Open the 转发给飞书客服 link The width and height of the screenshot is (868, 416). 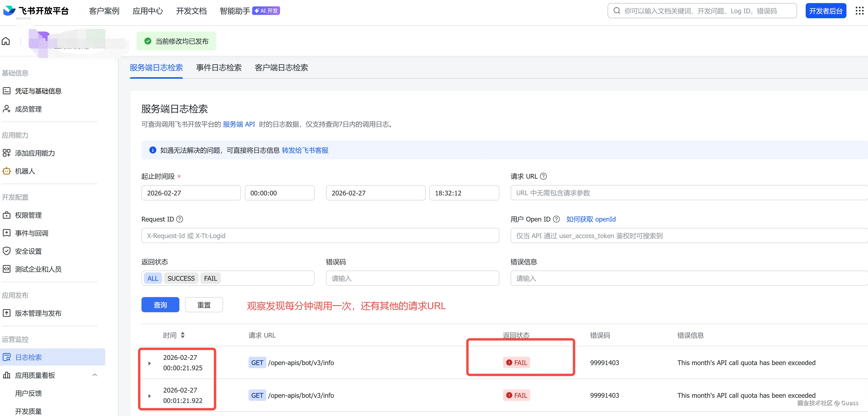[x=304, y=150]
